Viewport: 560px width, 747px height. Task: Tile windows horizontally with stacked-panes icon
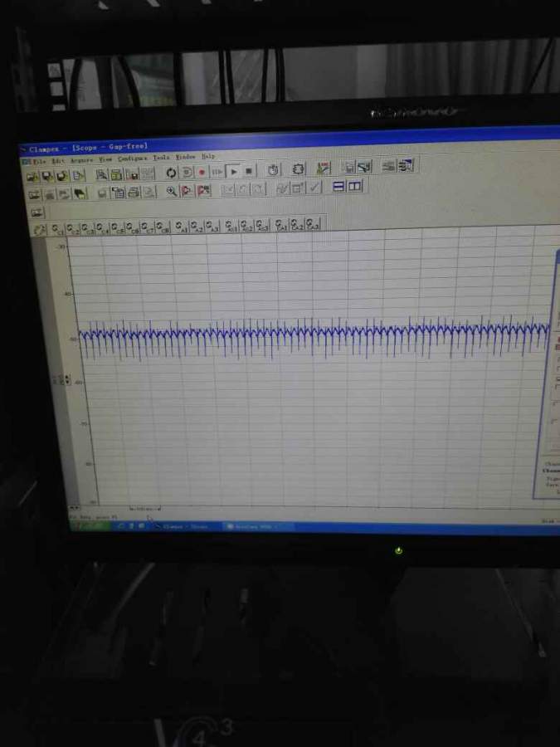(x=338, y=187)
